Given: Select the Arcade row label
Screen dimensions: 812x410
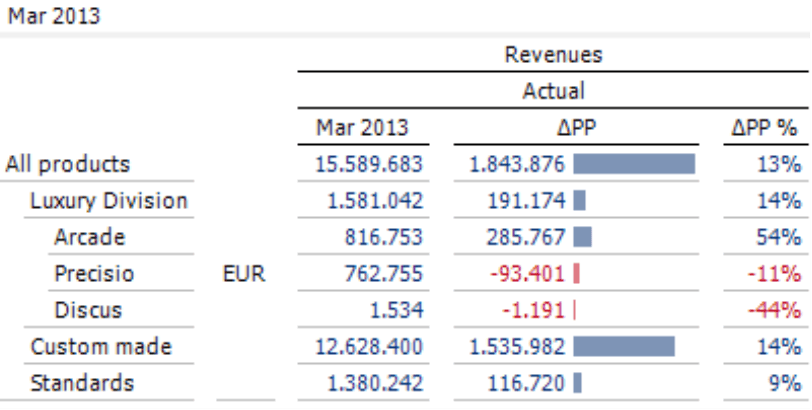Looking at the screenshot, I should [90, 237].
